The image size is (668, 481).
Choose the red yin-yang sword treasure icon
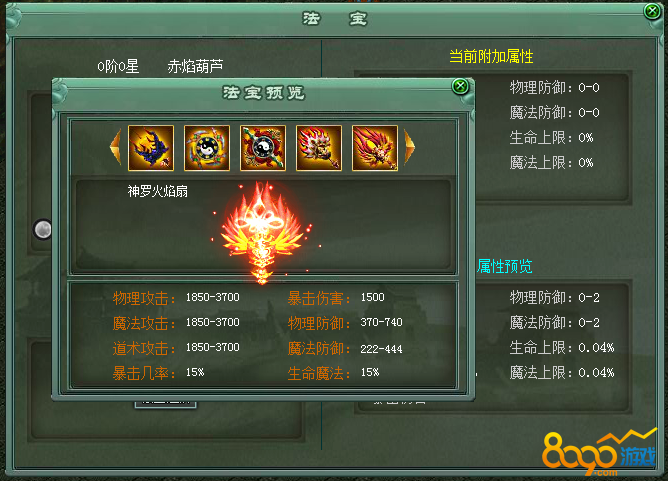coord(263,148)
